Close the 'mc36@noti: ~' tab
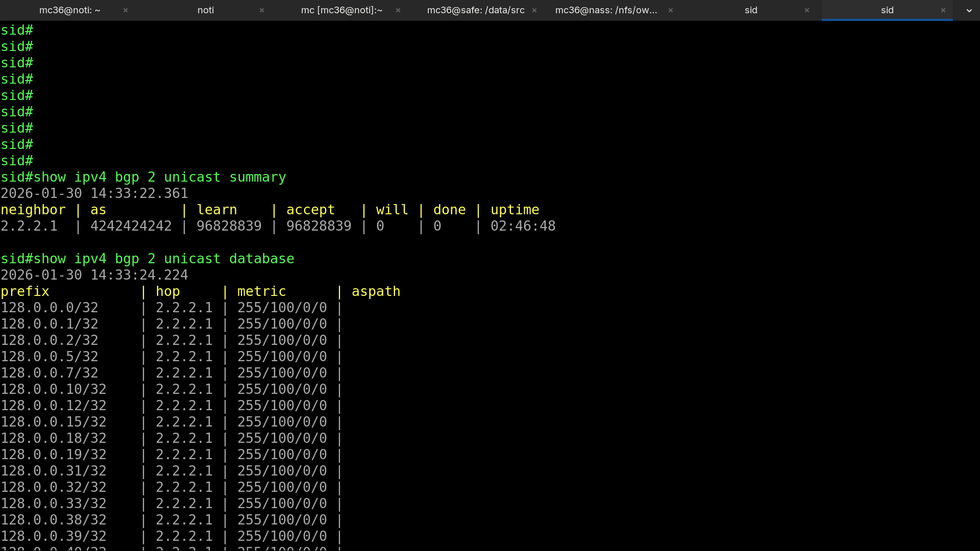 tap(126, 10)
